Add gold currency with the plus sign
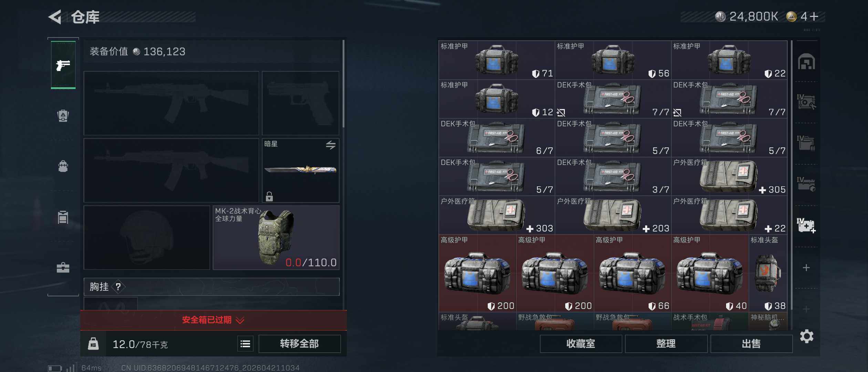 pos(814,17)
